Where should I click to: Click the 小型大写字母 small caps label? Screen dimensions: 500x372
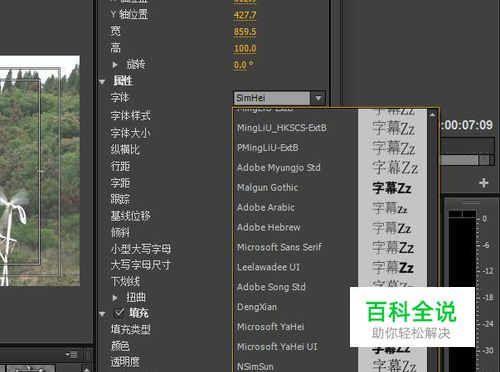pos(141,249)
